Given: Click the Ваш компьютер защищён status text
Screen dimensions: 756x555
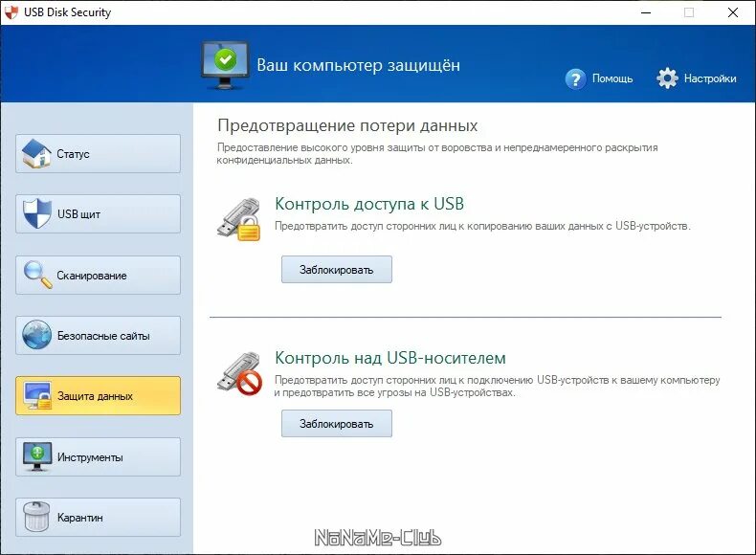Looking at the screenshot, I should pos(358,65).
